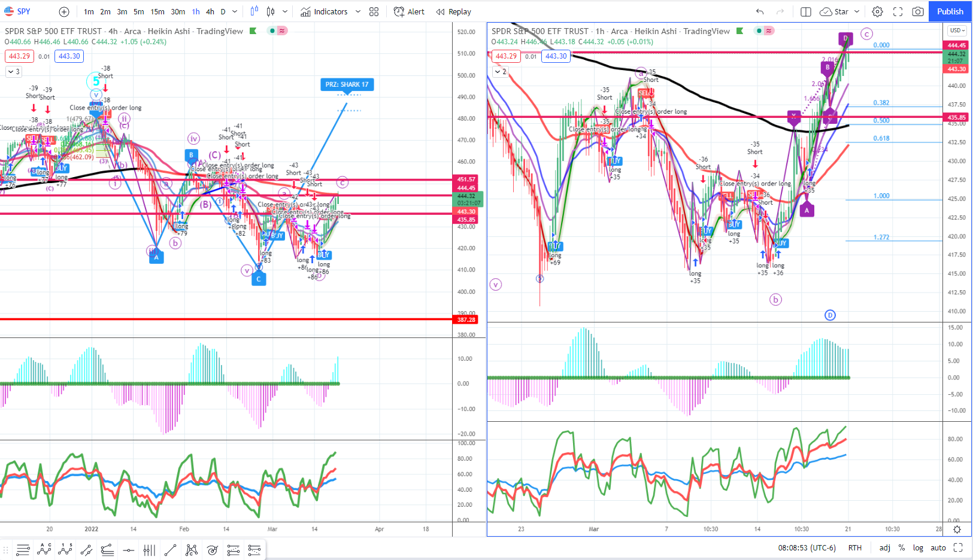Viewport: 973px width, 560px height.
Task: Click the 443.30 buy price on 1h chart
Action: [556, 56]
